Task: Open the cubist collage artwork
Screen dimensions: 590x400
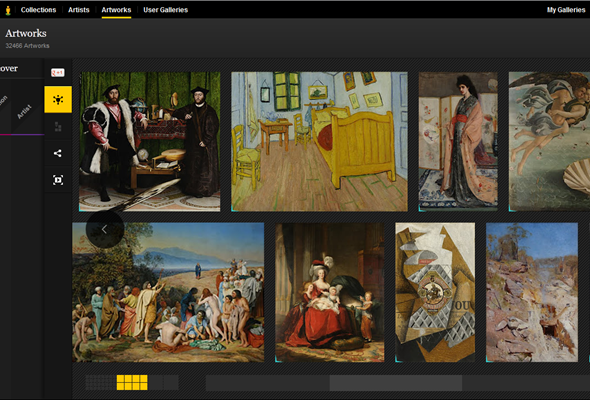Action: point(435,292)
